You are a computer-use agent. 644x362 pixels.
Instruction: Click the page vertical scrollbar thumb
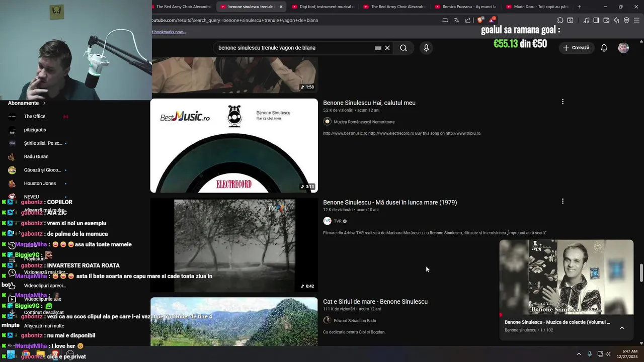(x=641, y=273)
